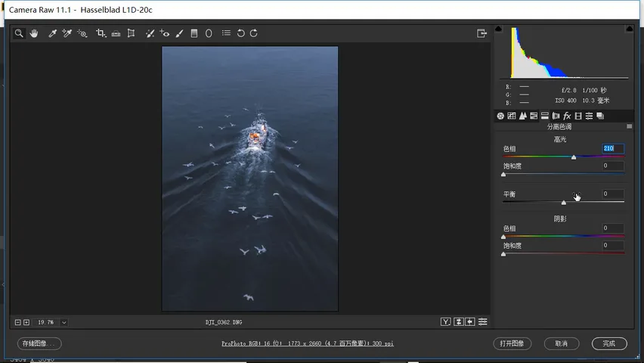Screen dimensions: 644x363
Task: Select the Zoom tool
Action: pyautogui.click(x=19, y=33)
